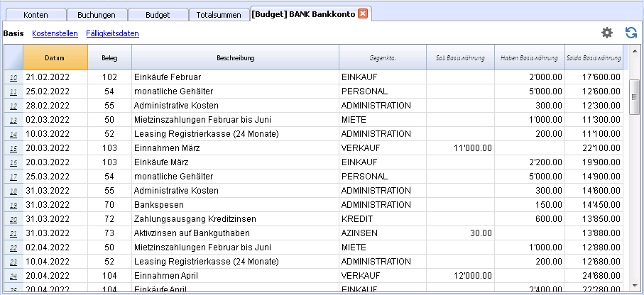Switch to the Konten tab
Image resolution: width=644 pixels, height=295 pixels.
pyautogui.click(x=36, y=15)
